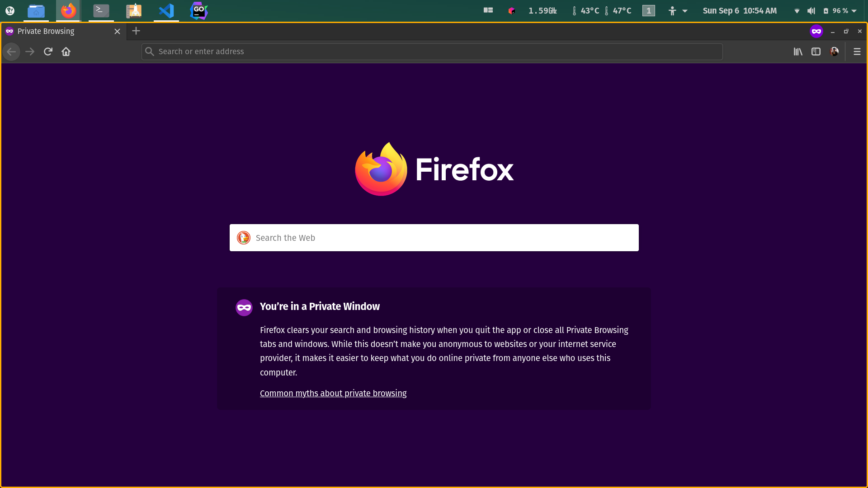
Task: Click the back navigation arrow
Action: tap(11, 52)
